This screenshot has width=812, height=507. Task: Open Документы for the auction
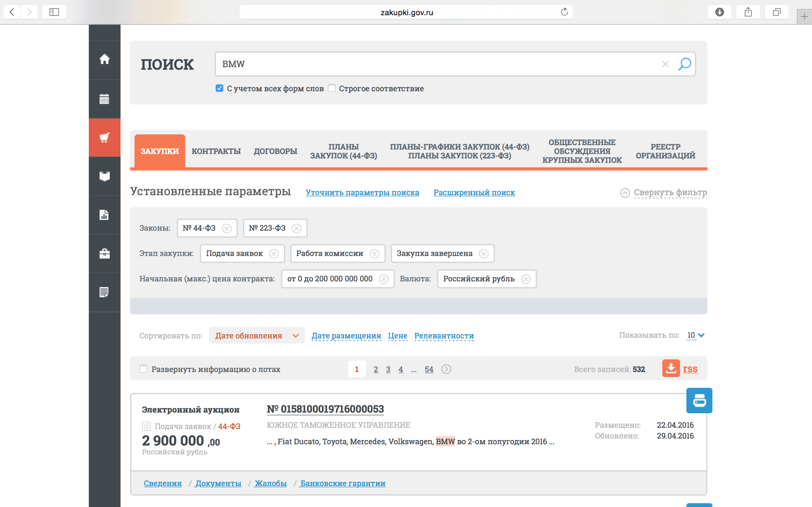pos(218,483)
